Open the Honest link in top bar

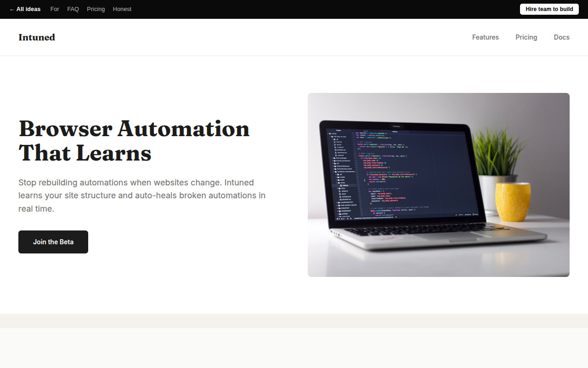pos(122,9)
